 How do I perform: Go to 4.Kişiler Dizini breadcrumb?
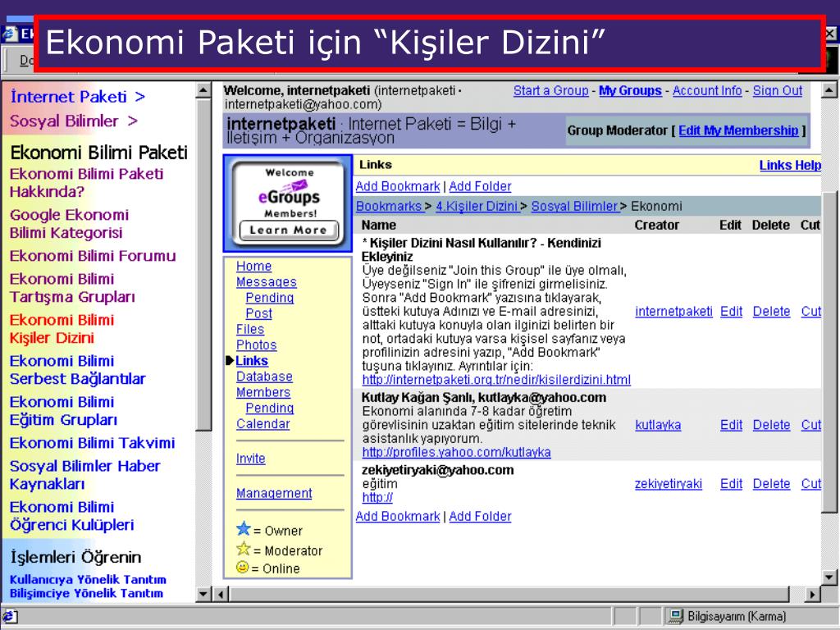click(x=477, y=206)
